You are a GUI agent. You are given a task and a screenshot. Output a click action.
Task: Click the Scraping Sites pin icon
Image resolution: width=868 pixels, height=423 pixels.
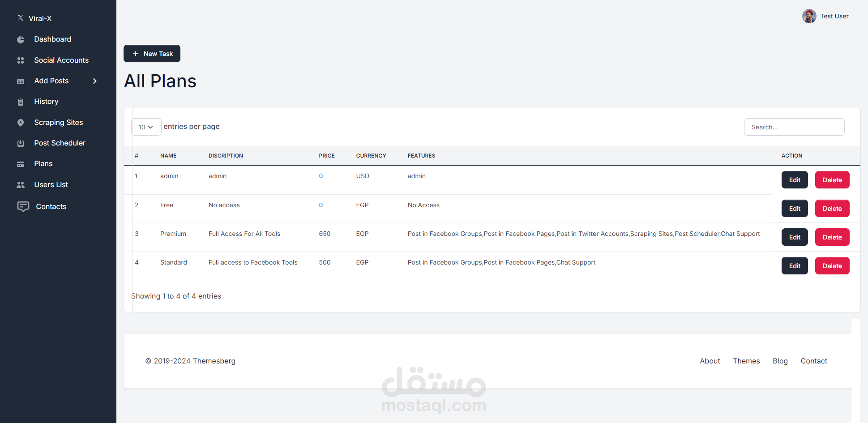tap(21, 123)
